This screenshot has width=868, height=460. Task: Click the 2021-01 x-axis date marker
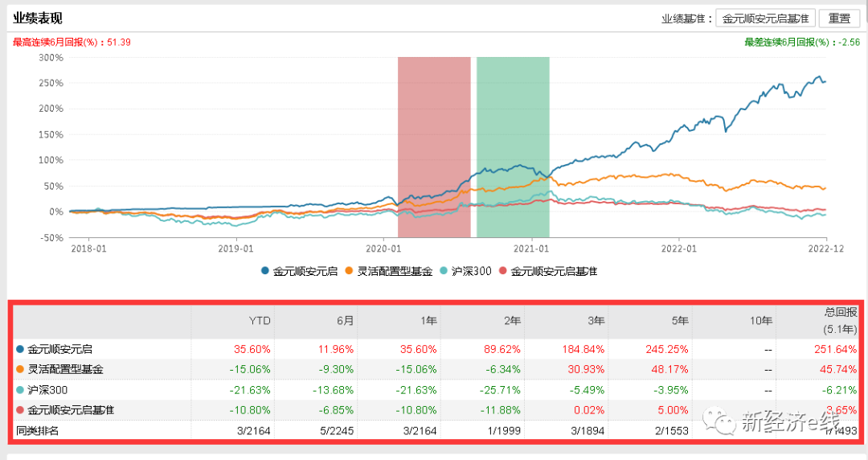click(x=531, y=248)
